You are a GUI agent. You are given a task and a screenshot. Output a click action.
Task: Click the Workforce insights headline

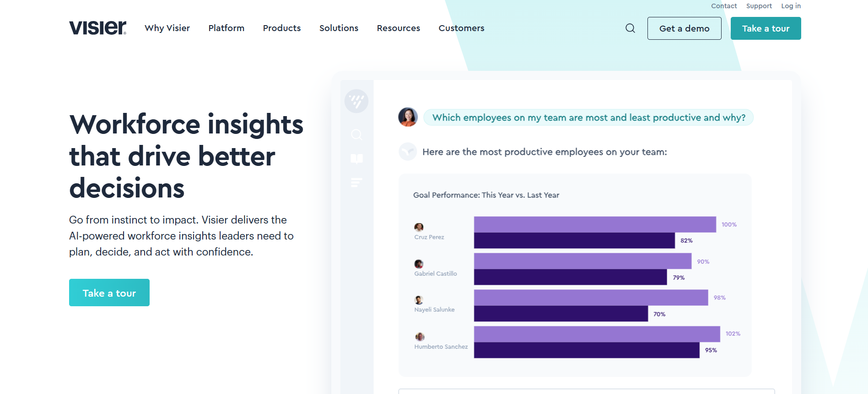(x=186, y=156)
